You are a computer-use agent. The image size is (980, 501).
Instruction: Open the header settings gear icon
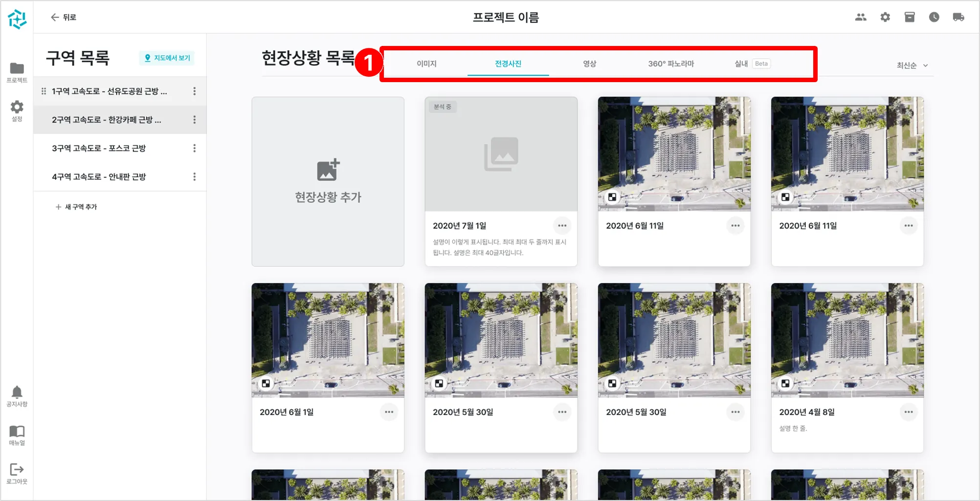(x=885, y=17)
